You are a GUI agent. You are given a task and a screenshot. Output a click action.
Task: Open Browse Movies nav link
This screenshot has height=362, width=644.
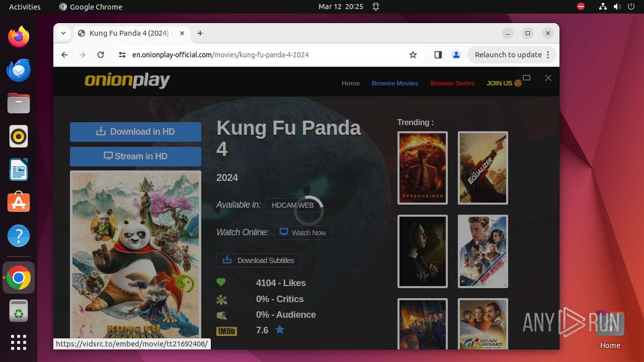click(x=395, y=83)
